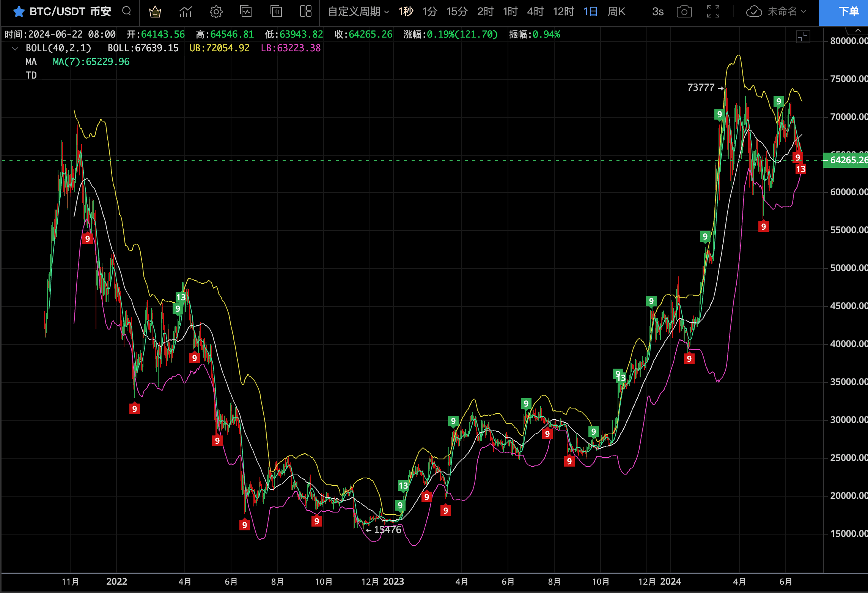The image size is (868, 593).
Task: Click the 振幅:0.94% amplitude value
Action: [534, 34]
